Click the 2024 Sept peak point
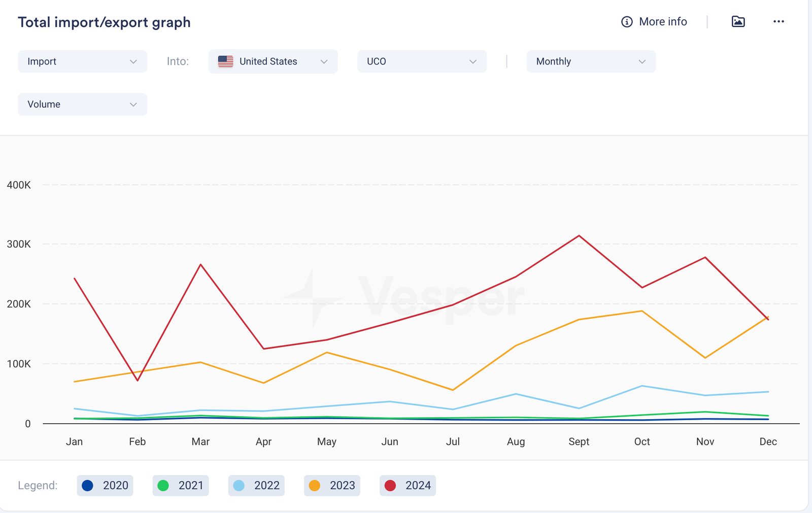Viewport: 812px width, 513px height. [579, 236]
